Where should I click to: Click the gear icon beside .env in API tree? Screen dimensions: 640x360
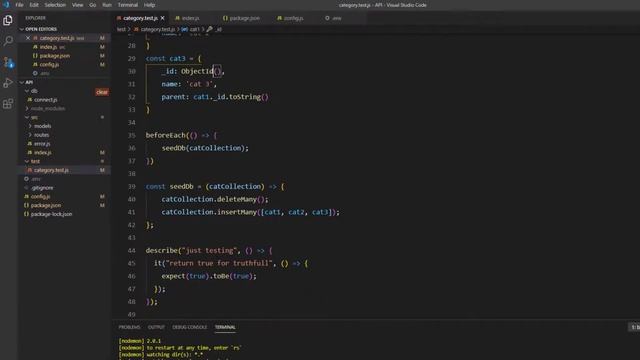tap(27, 179)
